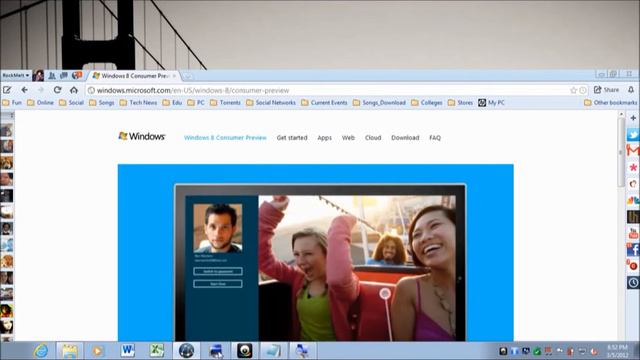This screenshot has width=640, height=360.
Task: Open Microsoft Excel from the taskbar
Action: point(157,351)
